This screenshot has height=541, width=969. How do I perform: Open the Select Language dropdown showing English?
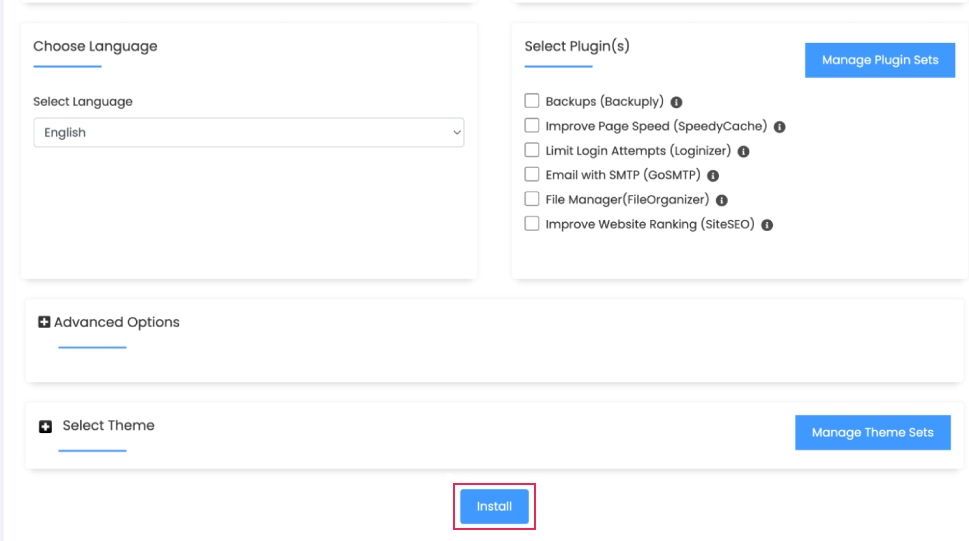248,132
